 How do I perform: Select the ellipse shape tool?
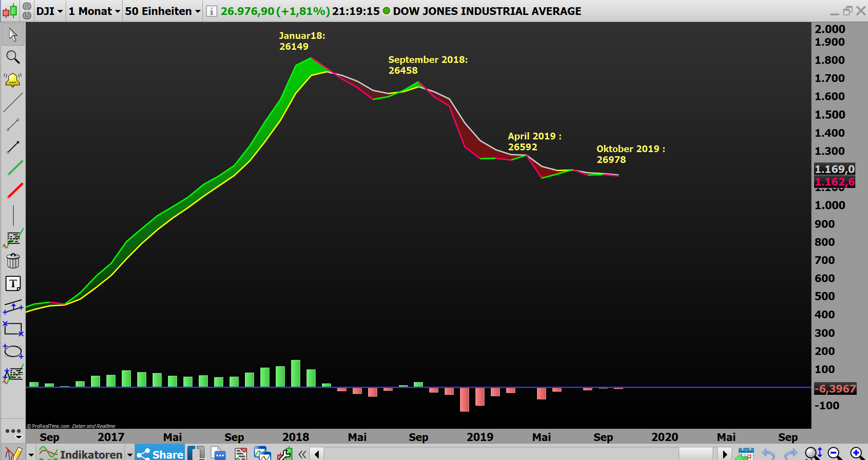[13, 351]
